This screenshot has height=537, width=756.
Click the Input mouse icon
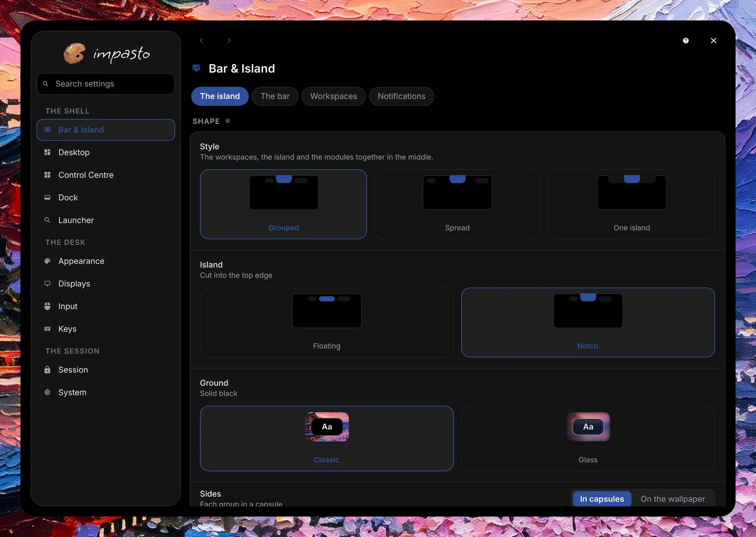pos(47,306)
